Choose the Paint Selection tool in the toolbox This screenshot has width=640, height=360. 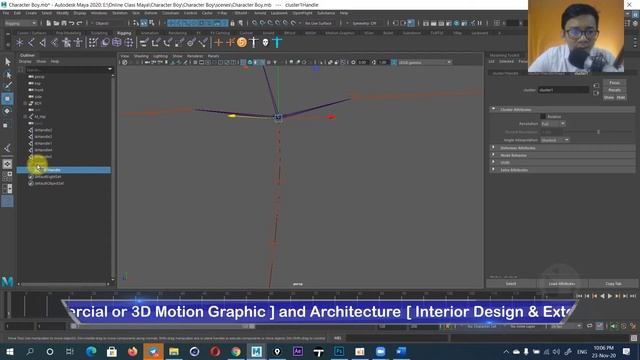[x=7, y=86]
